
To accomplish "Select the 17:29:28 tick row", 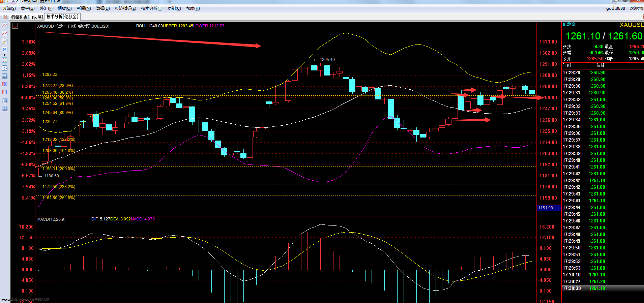I will tap(603, 73).
